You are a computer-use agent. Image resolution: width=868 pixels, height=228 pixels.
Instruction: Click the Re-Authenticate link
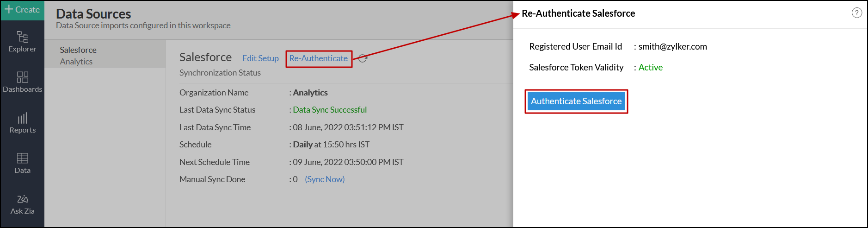(318, 58)
